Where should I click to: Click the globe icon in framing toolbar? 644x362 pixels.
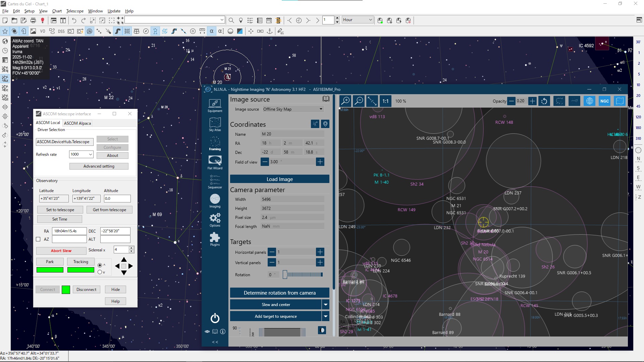tap(589, 101)
